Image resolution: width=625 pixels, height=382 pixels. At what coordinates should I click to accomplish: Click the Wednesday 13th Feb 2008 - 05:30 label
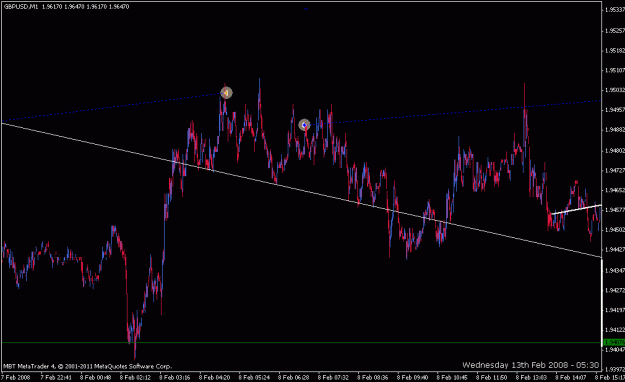point(531,365)
